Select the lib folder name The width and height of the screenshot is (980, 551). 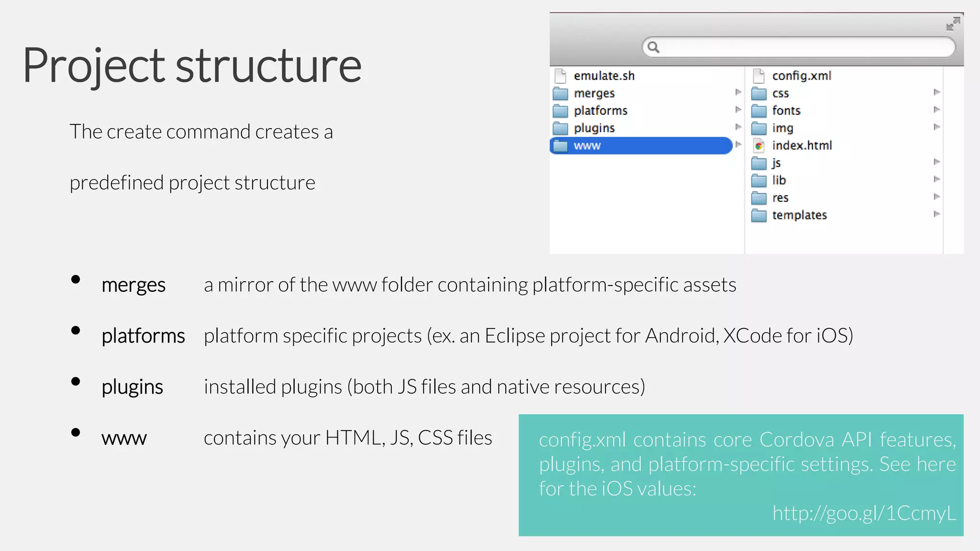pyautogui.click(x=779, y=180)
